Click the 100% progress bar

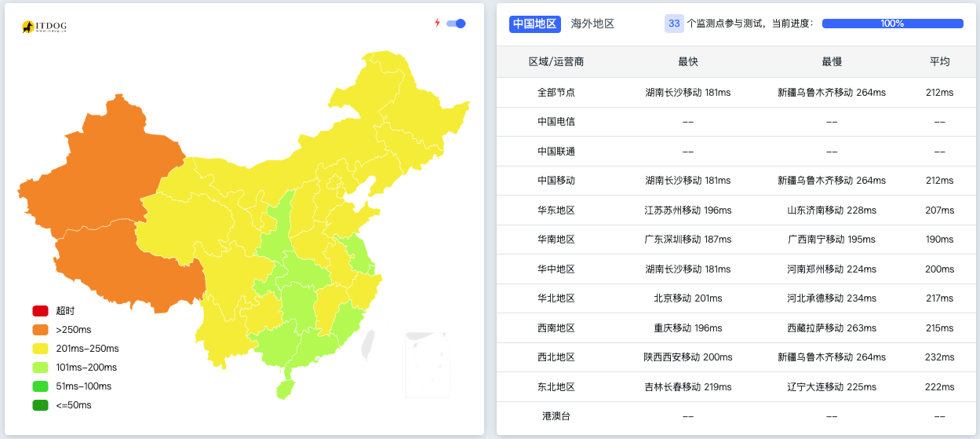[892, 24]
